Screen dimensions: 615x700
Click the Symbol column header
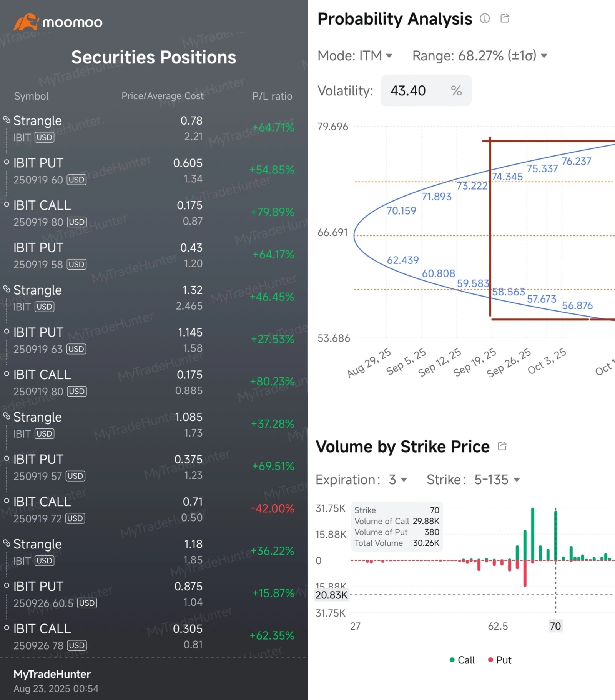coord(31,96)
